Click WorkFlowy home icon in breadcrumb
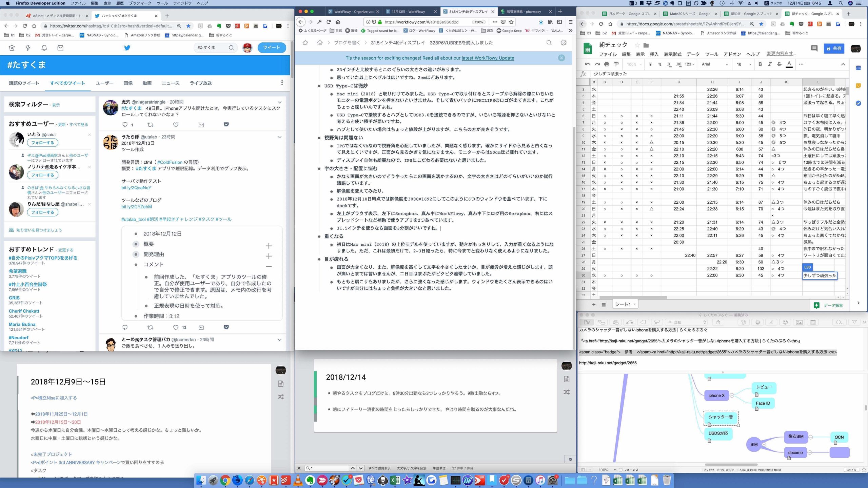 tap(320, 43)
